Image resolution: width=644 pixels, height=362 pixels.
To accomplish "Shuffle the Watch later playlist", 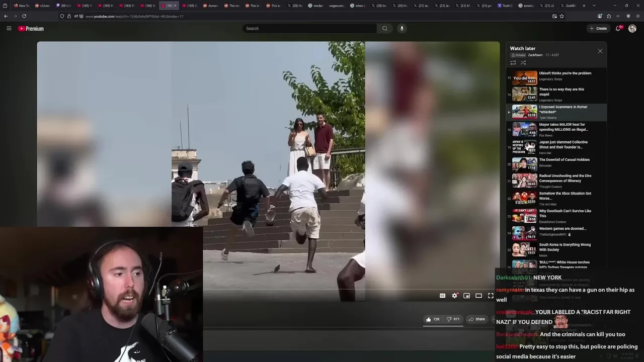I will 523,63.
